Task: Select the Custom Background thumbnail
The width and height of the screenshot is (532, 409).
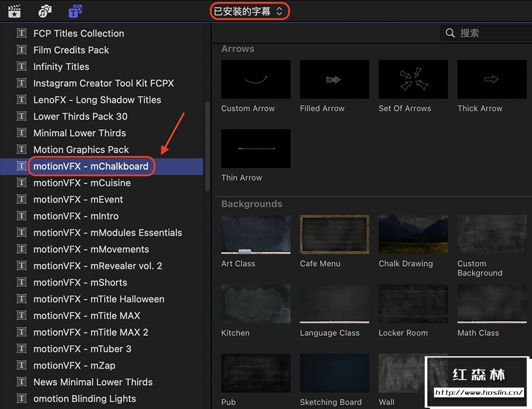Action: [492, 234]
